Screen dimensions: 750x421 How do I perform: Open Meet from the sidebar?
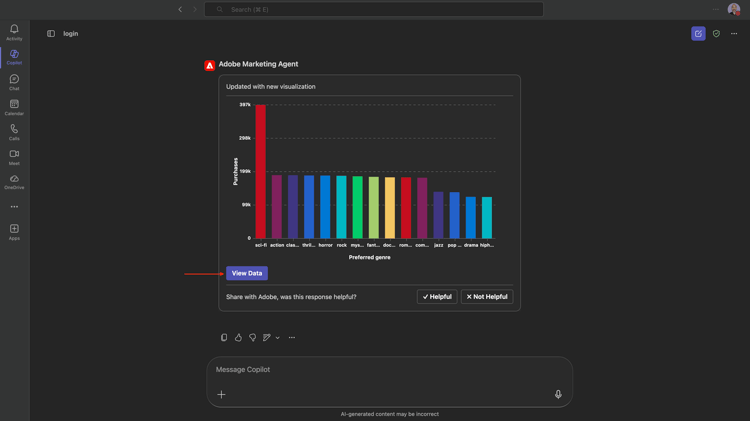tap(14, 157)
